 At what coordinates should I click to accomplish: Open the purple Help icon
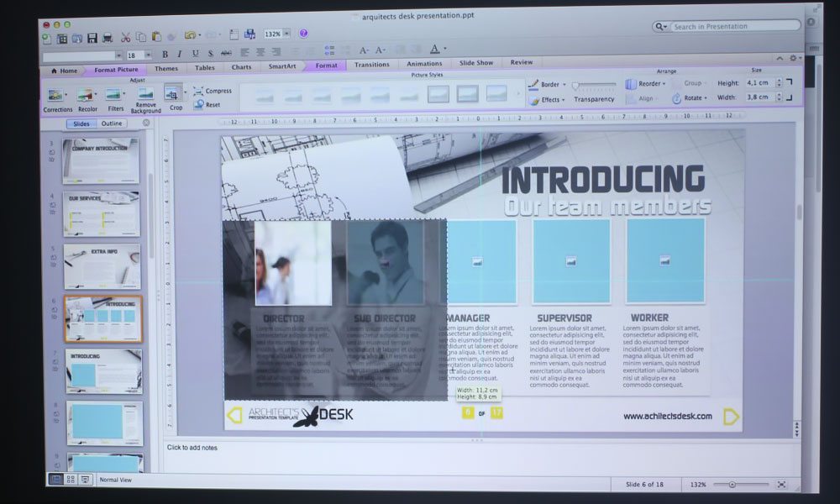pyautogui.click(x=303, y=34)
